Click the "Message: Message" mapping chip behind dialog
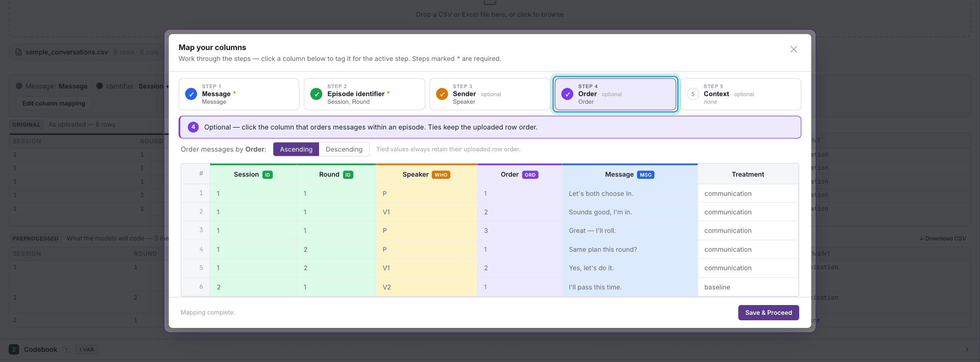The height and width of the screenshot is (362, 980). click(x=52, y=86)
